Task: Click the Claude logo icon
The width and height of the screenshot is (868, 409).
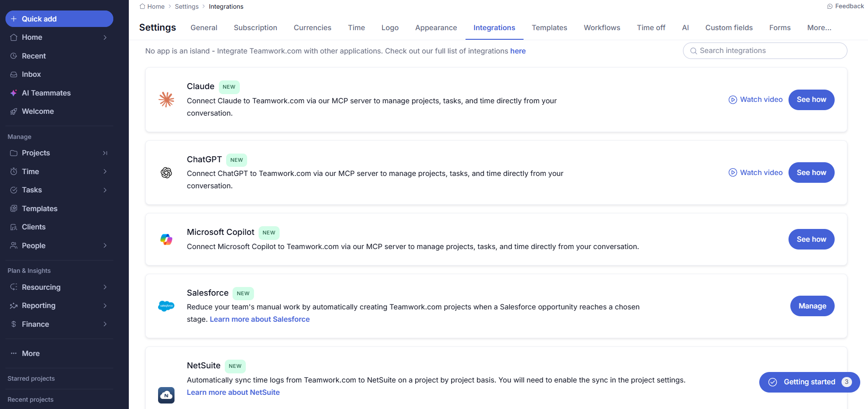Action: point(166,100)
